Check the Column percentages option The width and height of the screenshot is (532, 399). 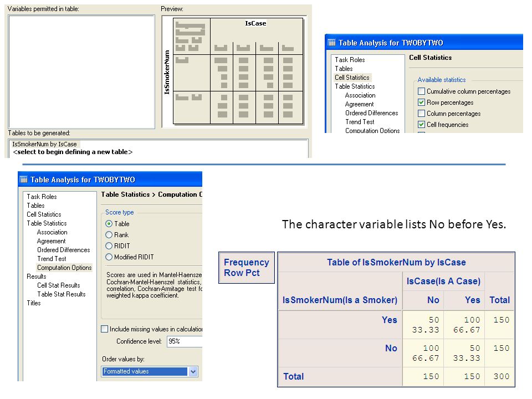tap(421, 113)
